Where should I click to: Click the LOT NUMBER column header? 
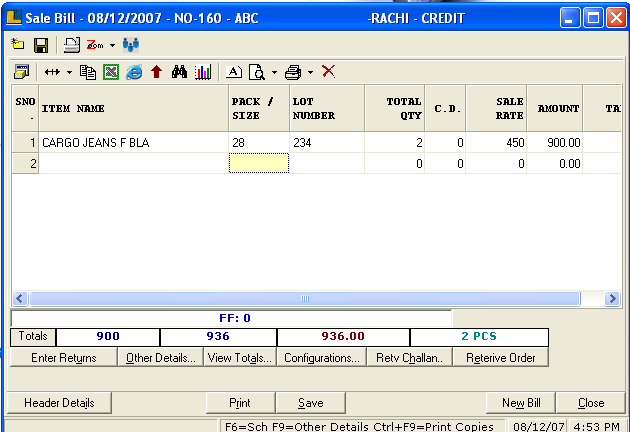pyautogui.click(x=327, y=109)
